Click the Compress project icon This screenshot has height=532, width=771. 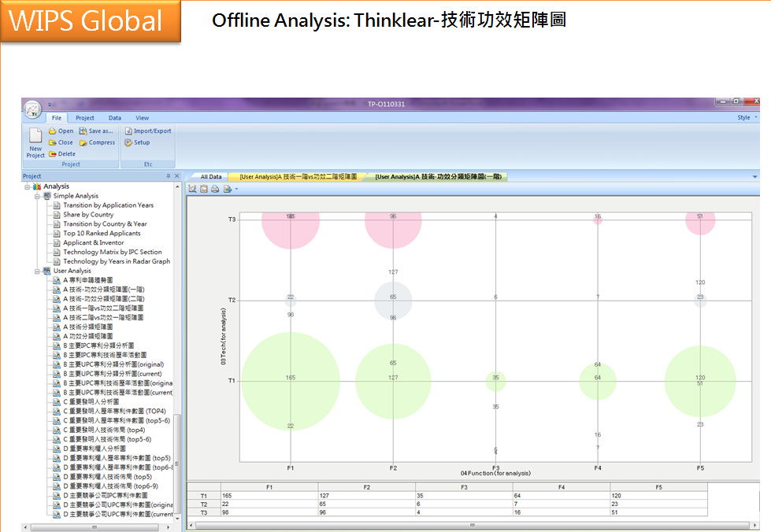[83, 142]
